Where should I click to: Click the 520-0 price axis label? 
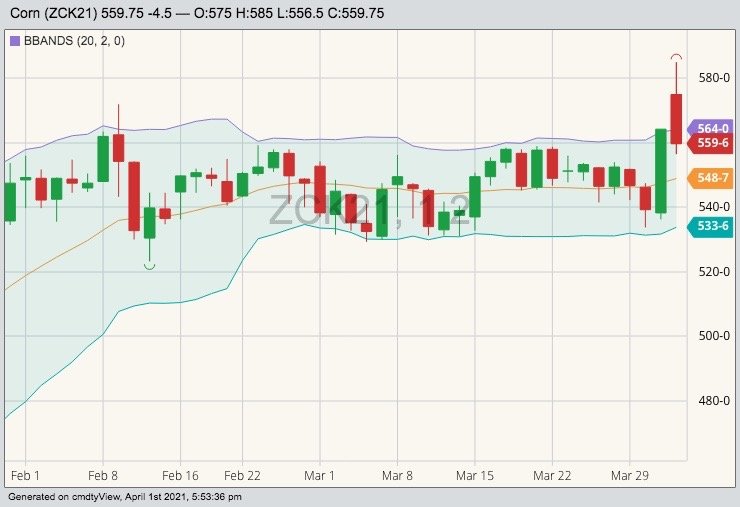pyautogui.click(x=712, y=271)
